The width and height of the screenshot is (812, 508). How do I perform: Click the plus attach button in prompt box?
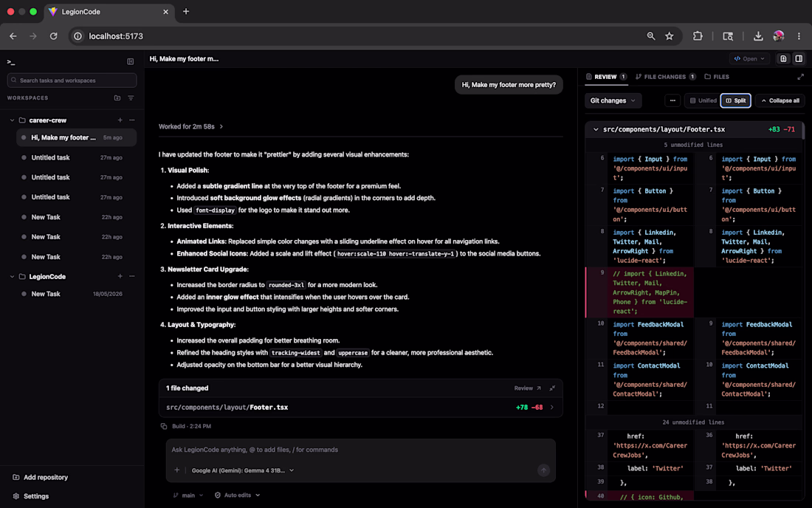177,470
